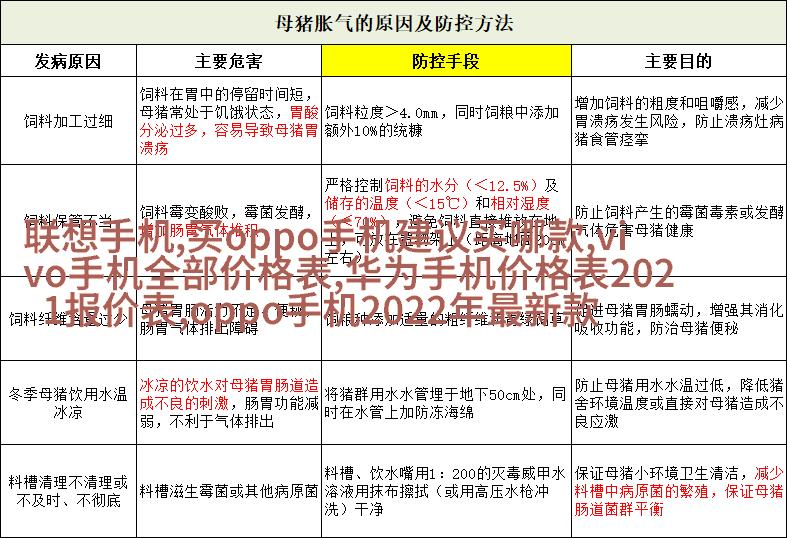
Task: Select the cell starting '将猪群用水水管埋于地下50cm处'
Action: [x=446, y=402]
